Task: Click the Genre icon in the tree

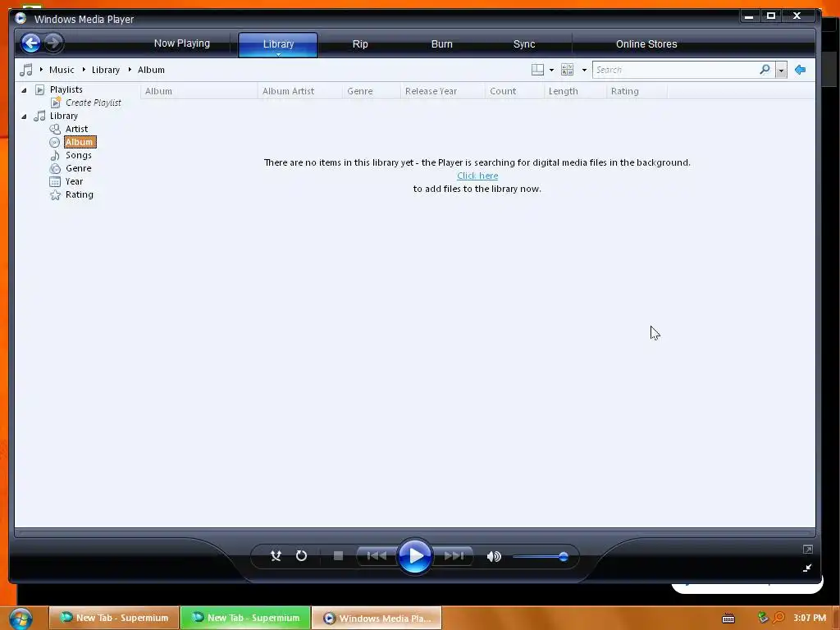Action: (55, 169)
